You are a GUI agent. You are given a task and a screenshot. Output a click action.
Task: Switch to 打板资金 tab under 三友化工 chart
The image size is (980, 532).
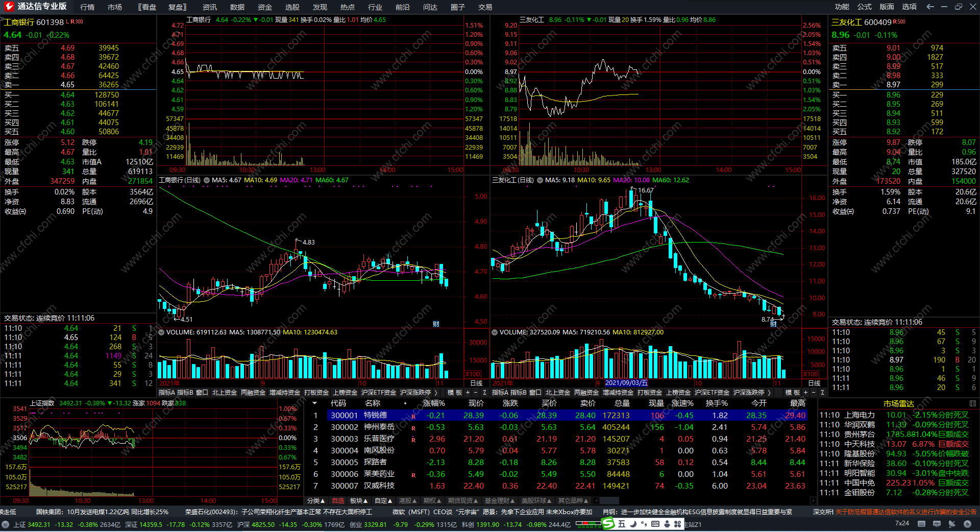(650, 393)
